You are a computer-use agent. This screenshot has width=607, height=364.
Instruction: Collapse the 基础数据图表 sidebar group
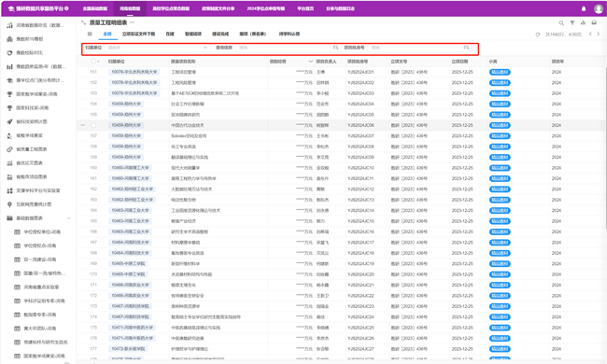click(x=68, y=218)
